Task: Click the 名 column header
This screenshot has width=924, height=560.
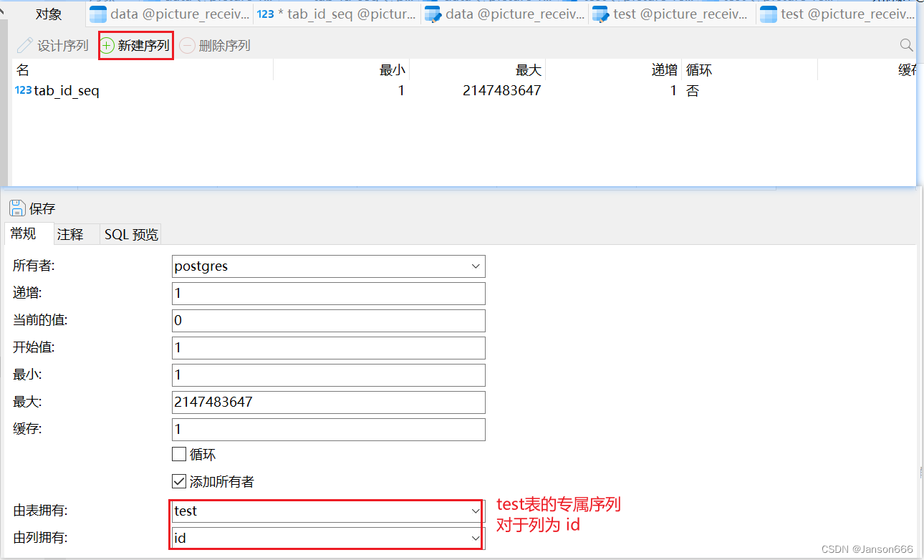Action: tap(143, 70)
